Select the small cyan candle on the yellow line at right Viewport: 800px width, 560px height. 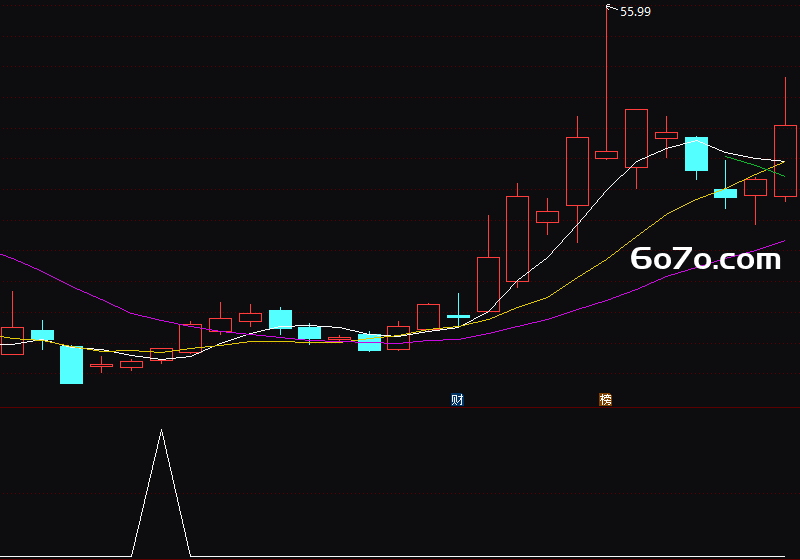(725, 193)
